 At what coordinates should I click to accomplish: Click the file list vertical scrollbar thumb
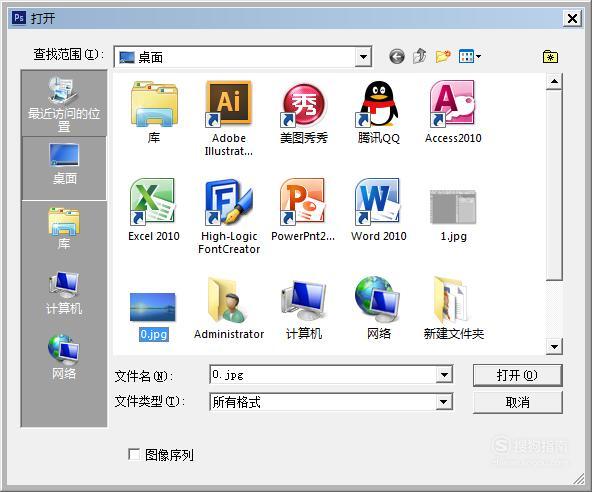coord(554,185)
